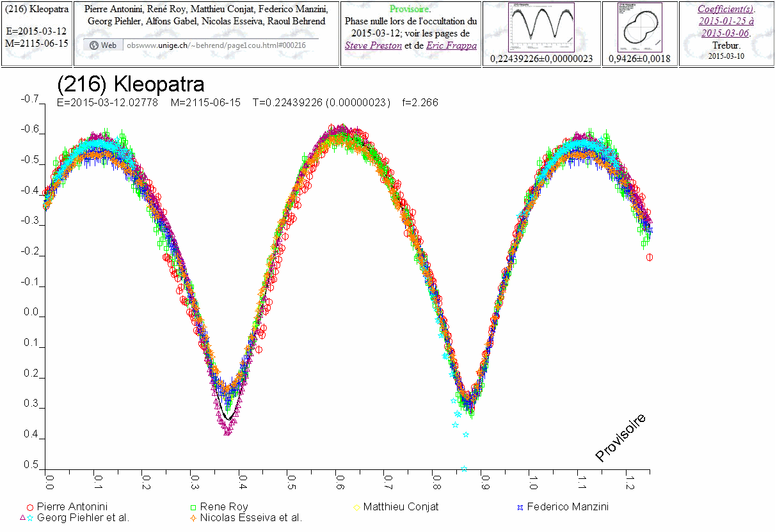775x532 pixels.
Task: Click the Web button label
Action: (109, 45)
